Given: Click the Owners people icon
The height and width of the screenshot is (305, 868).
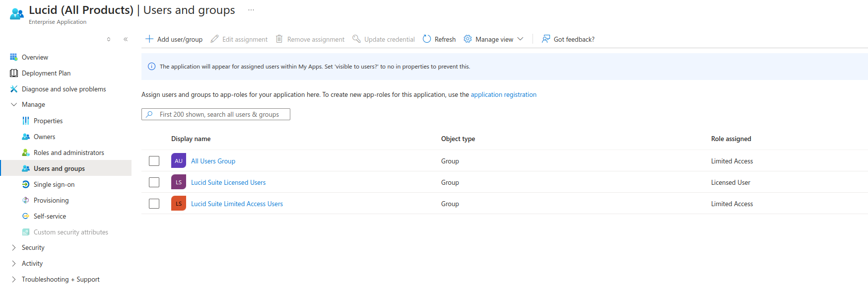Looking at the screenshot, I should 26,137.
